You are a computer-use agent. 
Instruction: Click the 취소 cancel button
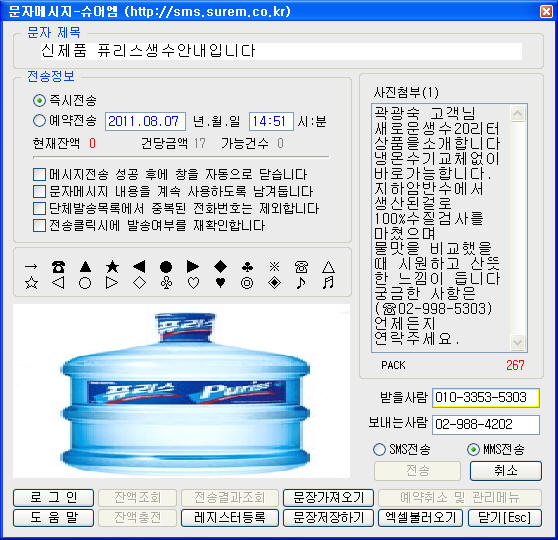click(506, 471)
